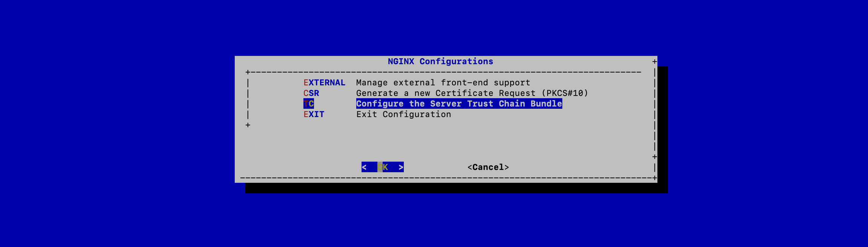The height and width of the screenshot is (247, 868).
Task: Click the NGINX Configurations dialog title
Action: pos(440,62)
